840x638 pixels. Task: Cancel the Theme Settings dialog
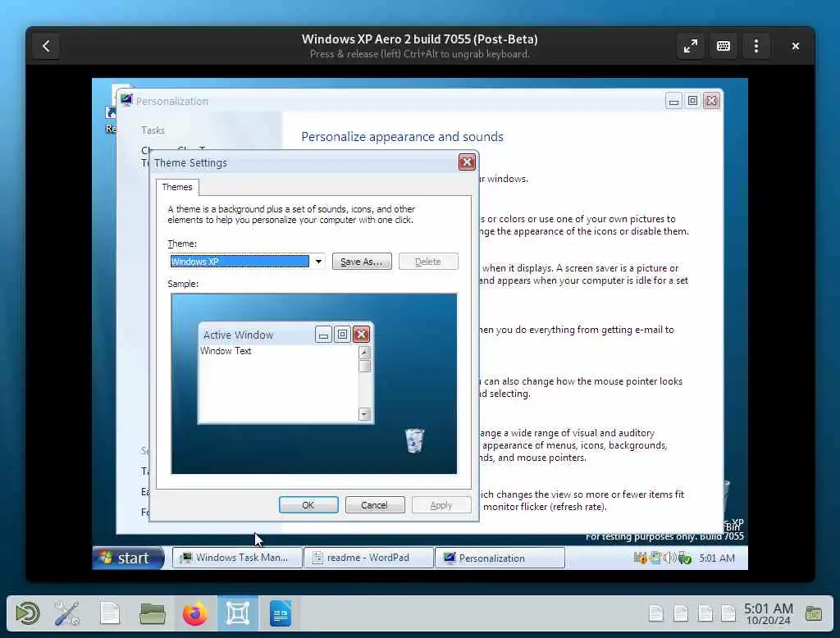coord(374,504)
